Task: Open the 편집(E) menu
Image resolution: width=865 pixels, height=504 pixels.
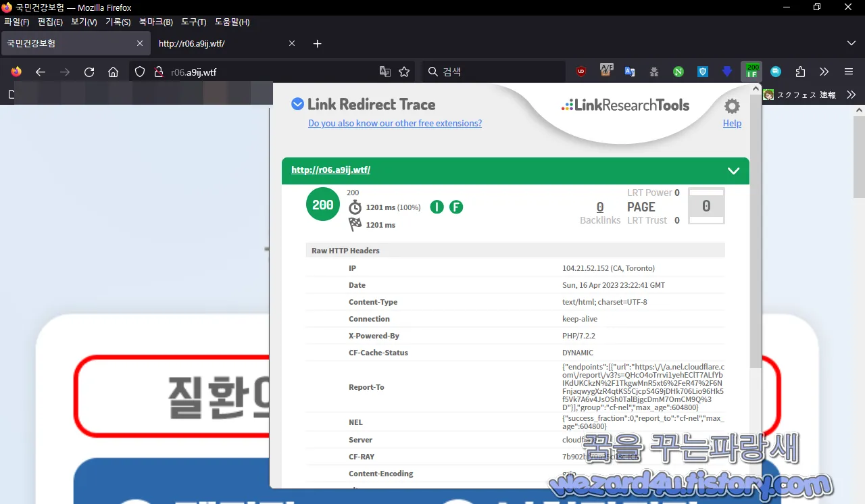Action: pyautogui.click(x=50, y=22)
